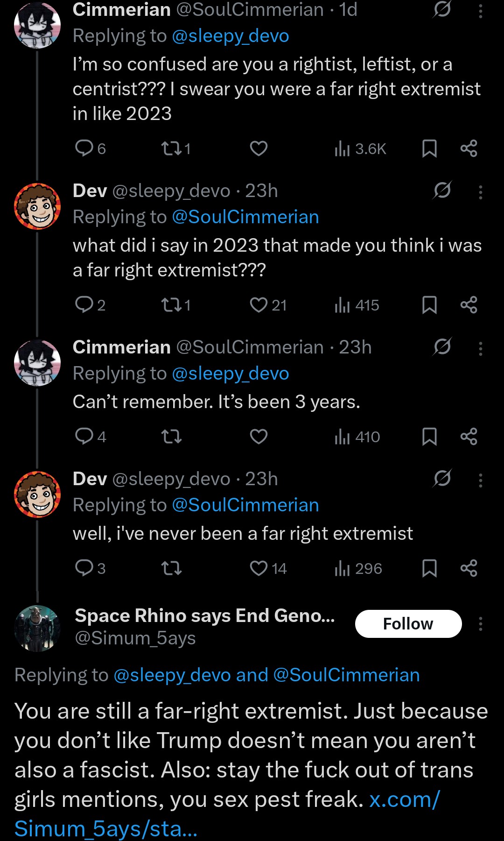Open @SoulCimmerian link in Dev's first reply

coord(245,217)
